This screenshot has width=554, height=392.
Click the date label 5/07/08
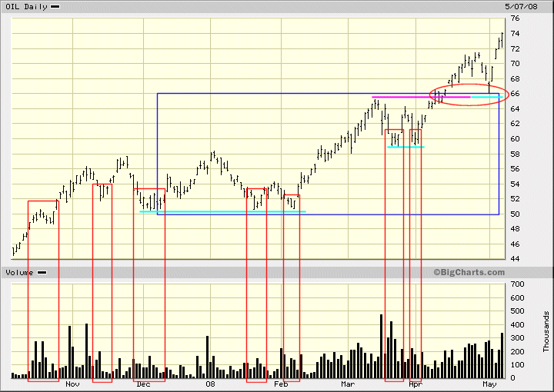pos(521,7)
